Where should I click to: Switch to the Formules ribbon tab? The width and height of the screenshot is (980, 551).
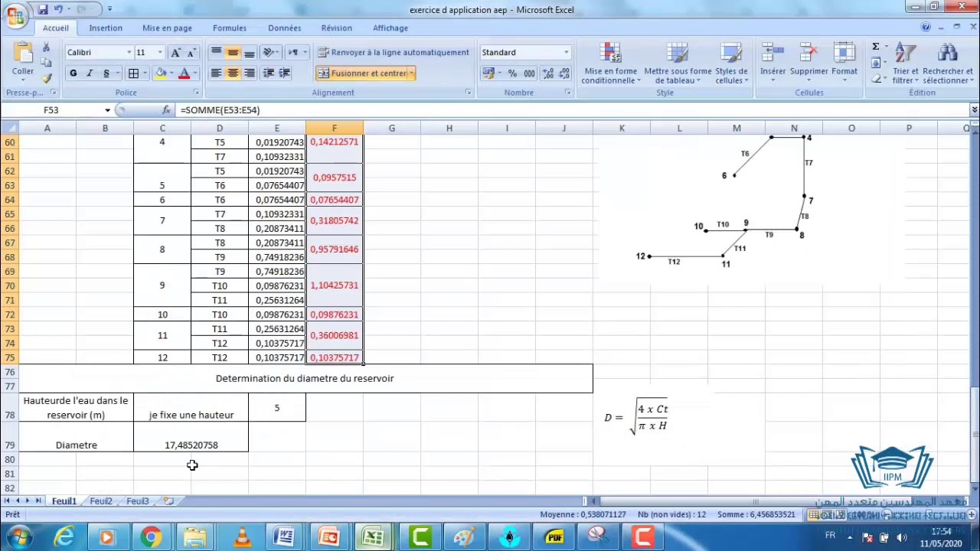click(x=230, y=28)
